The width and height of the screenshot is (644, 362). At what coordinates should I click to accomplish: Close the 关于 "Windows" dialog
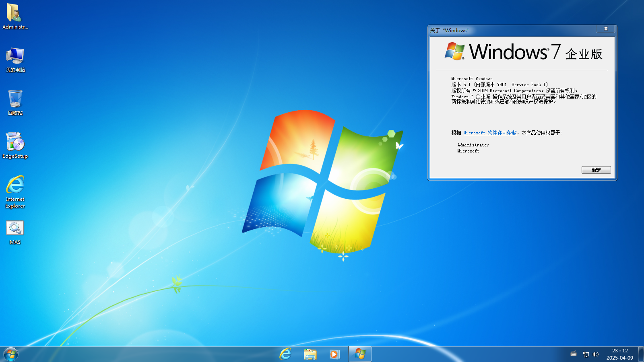606,29
